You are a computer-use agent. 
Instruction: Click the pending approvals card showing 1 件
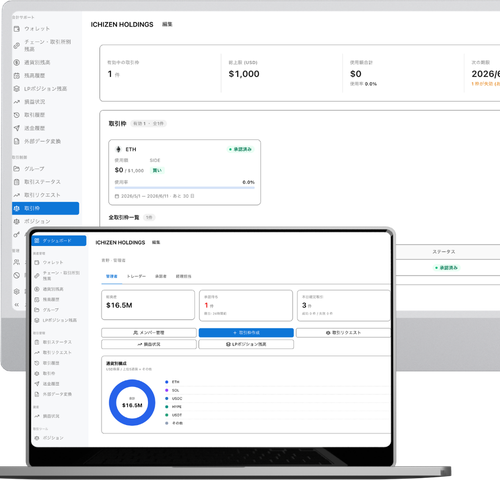[x=246, y=306]
